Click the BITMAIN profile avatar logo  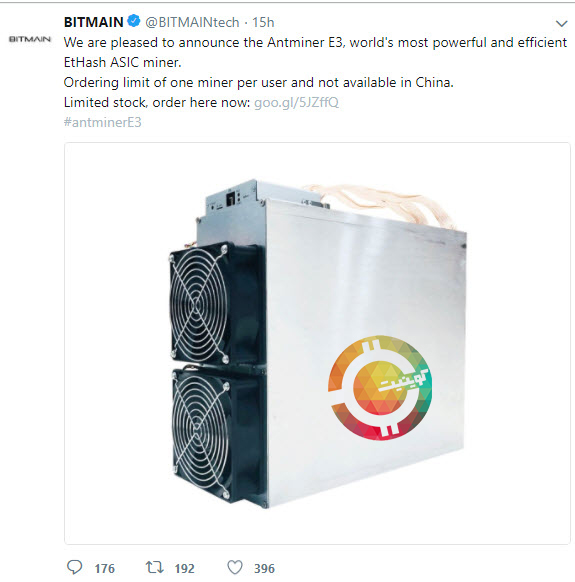(30, 39)
